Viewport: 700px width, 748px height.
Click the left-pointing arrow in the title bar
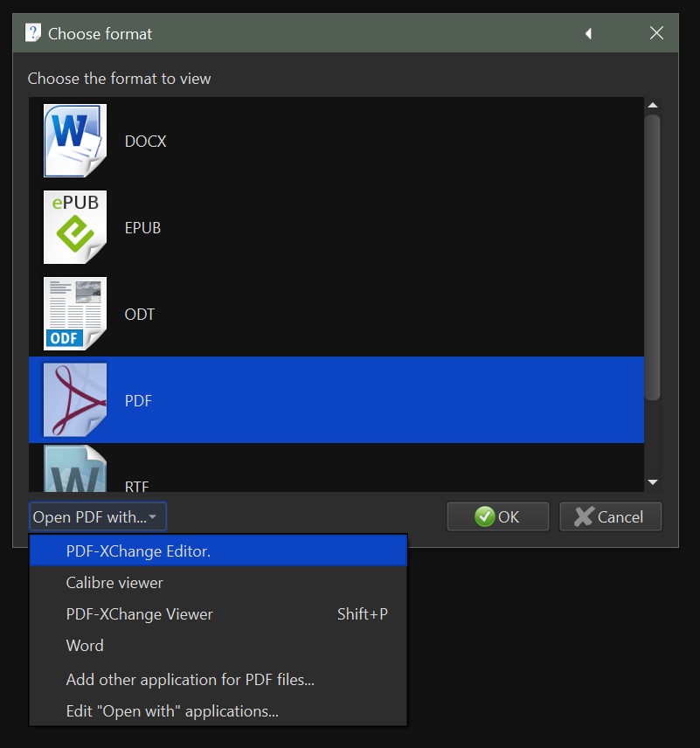tap(588, 33)
